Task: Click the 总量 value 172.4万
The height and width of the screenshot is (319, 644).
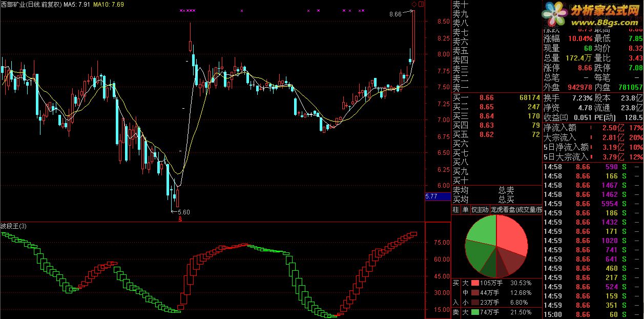Action: pyautogui.click(x=578, y=58)
